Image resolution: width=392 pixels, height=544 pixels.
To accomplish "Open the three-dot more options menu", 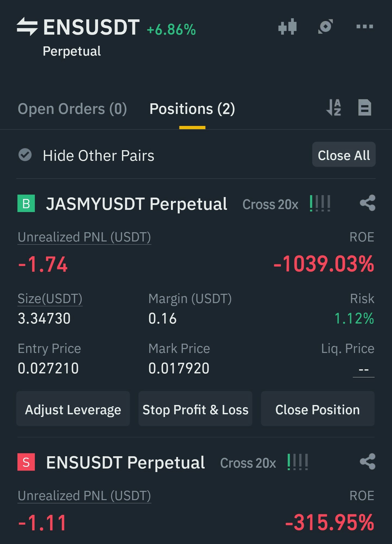I will tap(365, 26).
